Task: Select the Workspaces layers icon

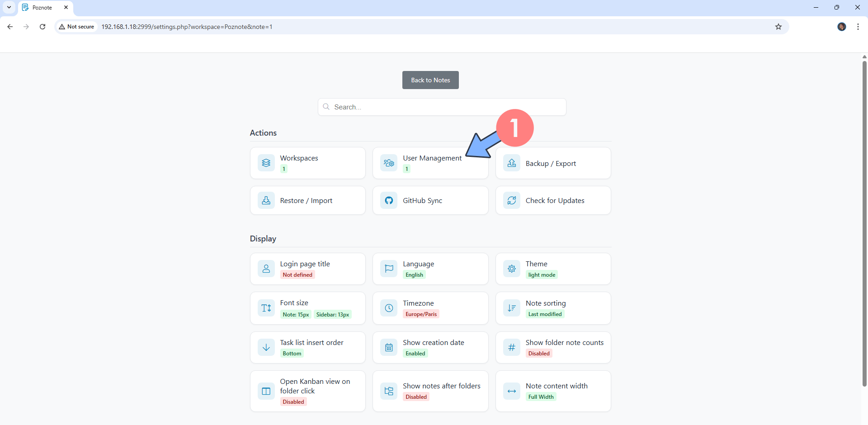Action: point(266,163)
